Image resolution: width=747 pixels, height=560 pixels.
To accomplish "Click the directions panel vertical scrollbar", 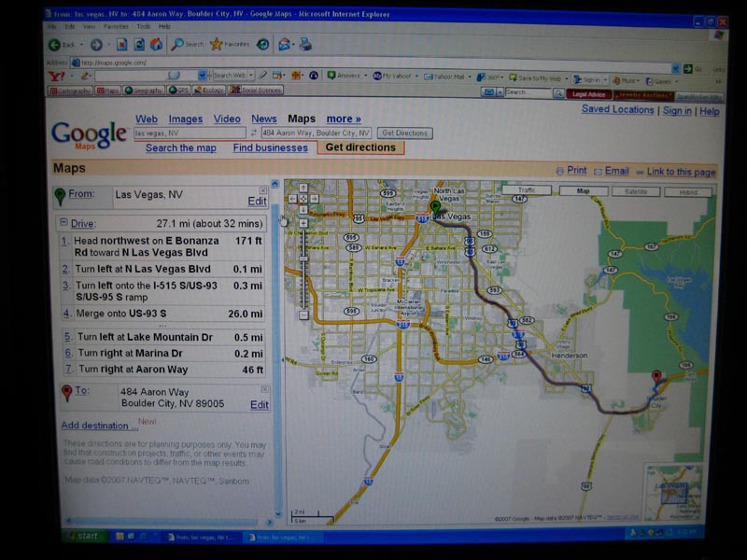I will click(x=275, y=349).
